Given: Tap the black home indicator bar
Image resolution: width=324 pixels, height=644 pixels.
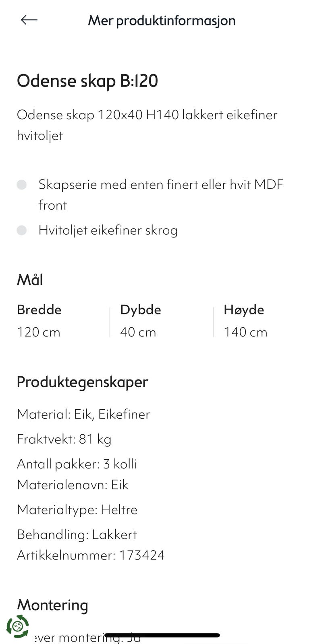Looking at the screenshot, I should 161,634.
